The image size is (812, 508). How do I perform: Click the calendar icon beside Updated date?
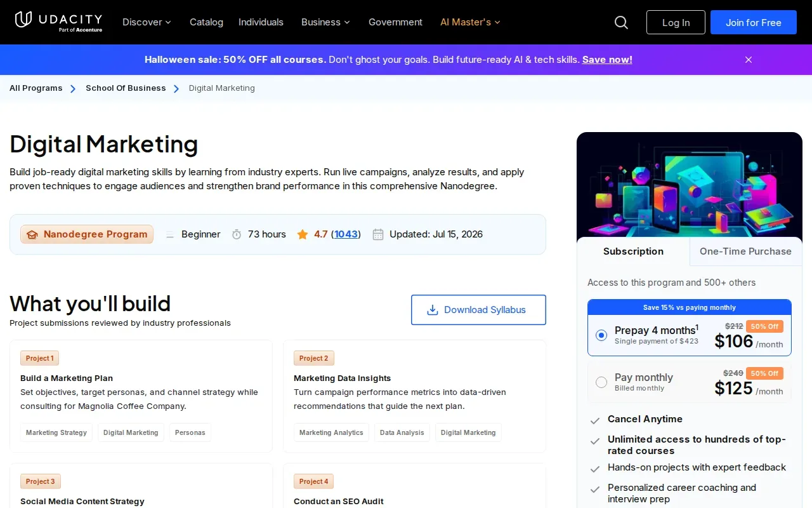tap(378, 234)
